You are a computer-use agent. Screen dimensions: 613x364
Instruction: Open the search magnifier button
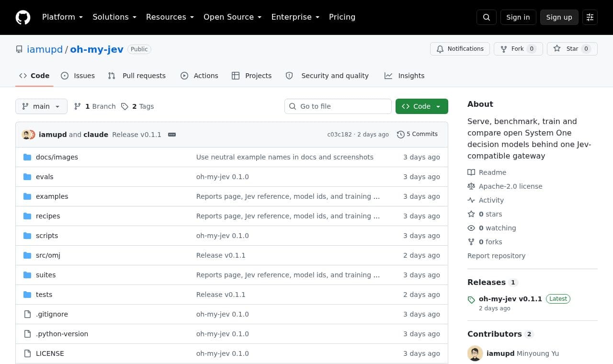tap(487, 17)
